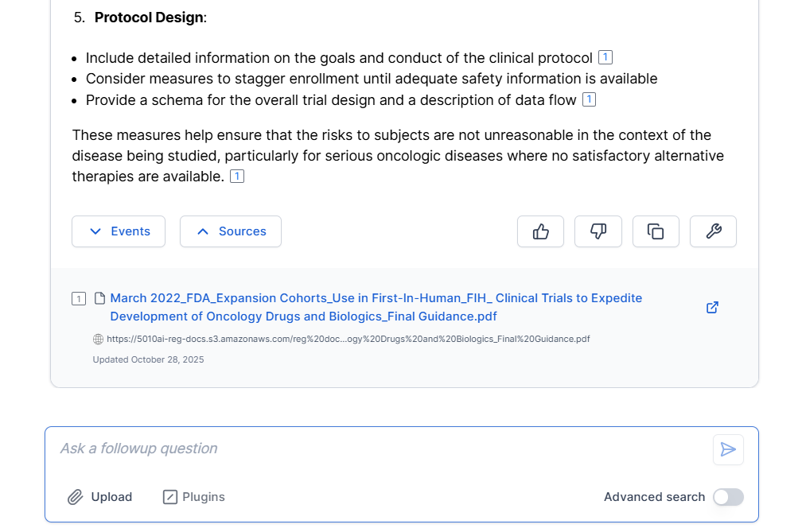This screenshot has width=802, height=532.
Task: Collapse the Sources section
Action: coord(231,231)
